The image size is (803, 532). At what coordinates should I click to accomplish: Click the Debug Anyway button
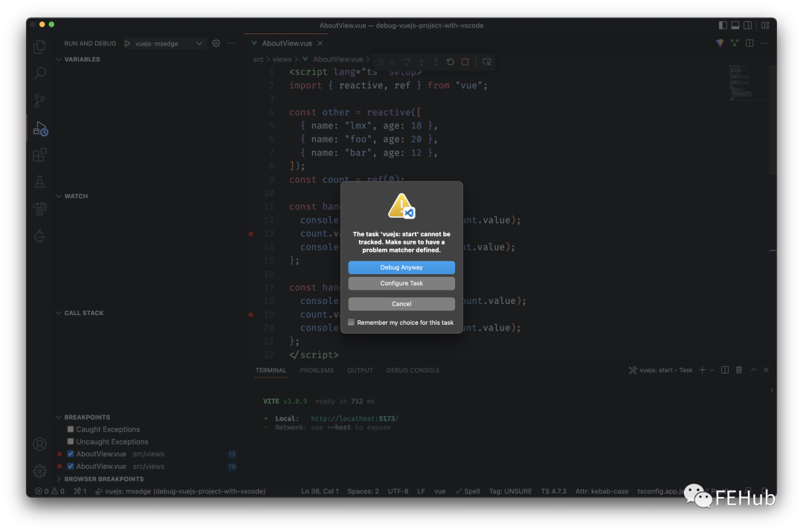click(401, 267)
